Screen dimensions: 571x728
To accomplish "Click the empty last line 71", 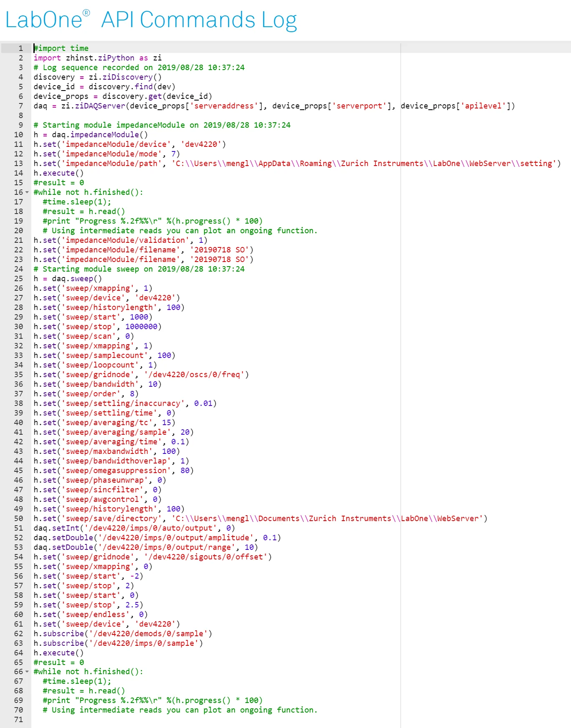I will (x=301, y=720).
